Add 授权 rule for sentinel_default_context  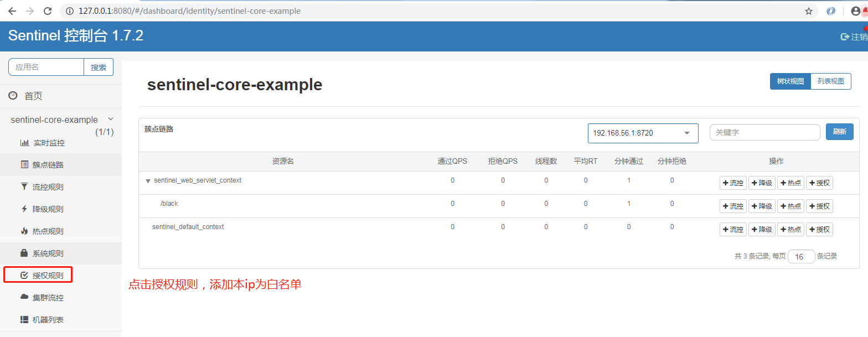(x=819, y=230)
